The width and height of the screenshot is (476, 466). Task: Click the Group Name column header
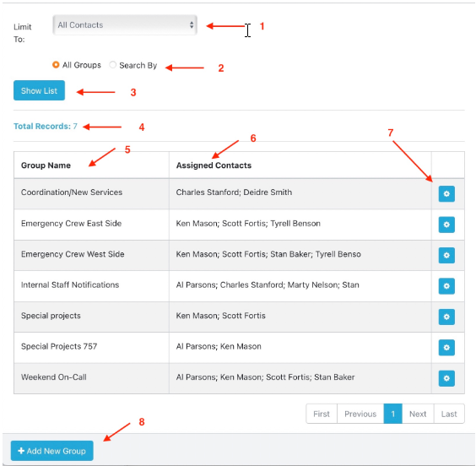pyautogui.click(x=46, y=165)
